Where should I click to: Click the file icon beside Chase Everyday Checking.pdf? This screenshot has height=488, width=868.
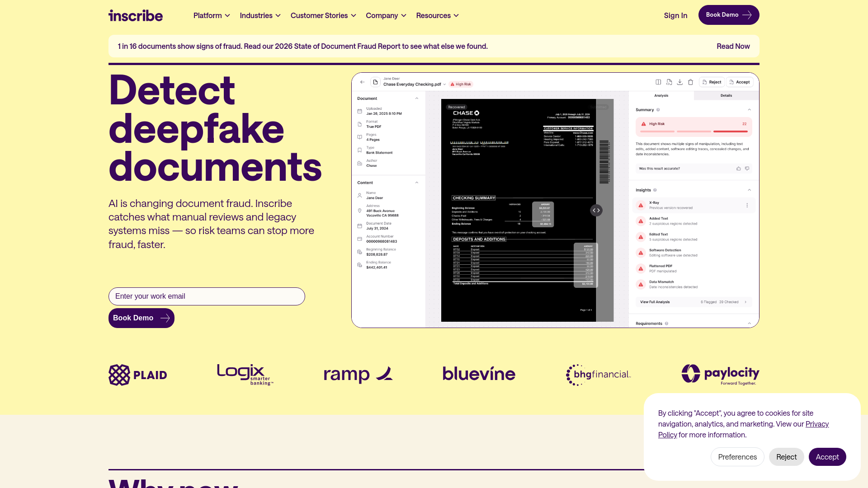(x=375, y=82)
